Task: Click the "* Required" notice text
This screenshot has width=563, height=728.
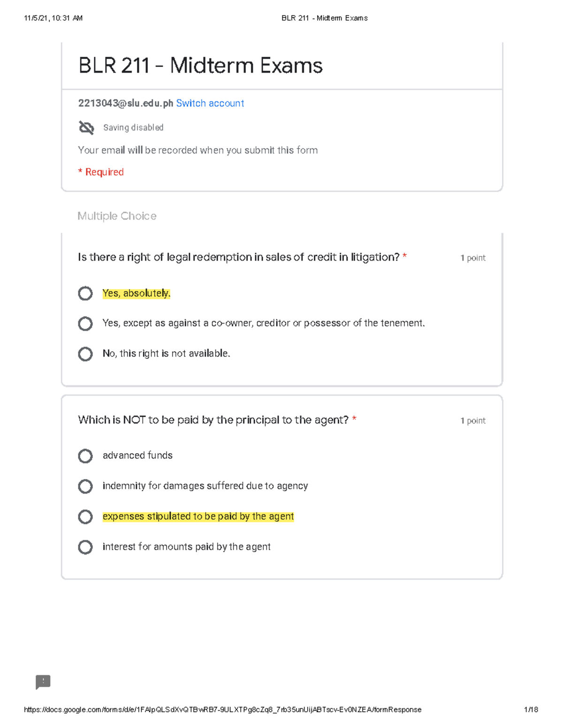Action: [101, 172]
